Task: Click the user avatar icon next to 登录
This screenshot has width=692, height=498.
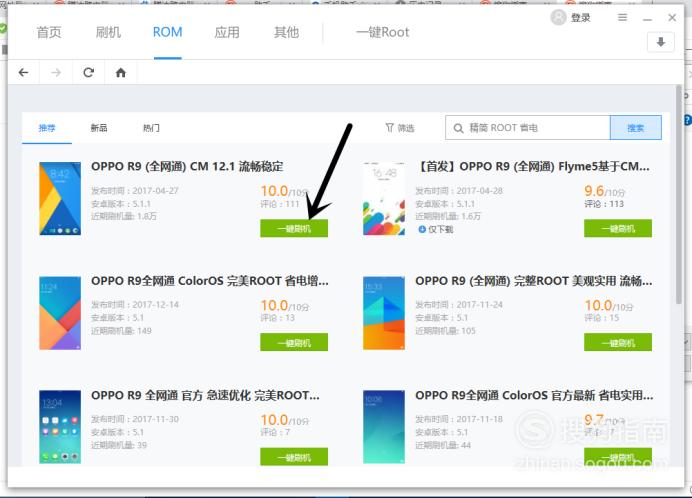Action: click(558, 17)
